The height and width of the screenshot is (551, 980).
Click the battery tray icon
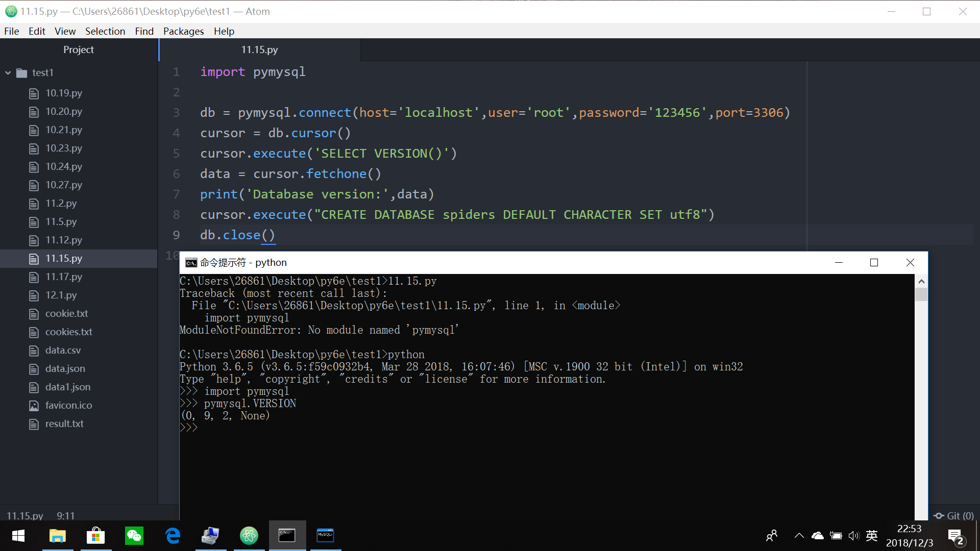pos(836,536)
